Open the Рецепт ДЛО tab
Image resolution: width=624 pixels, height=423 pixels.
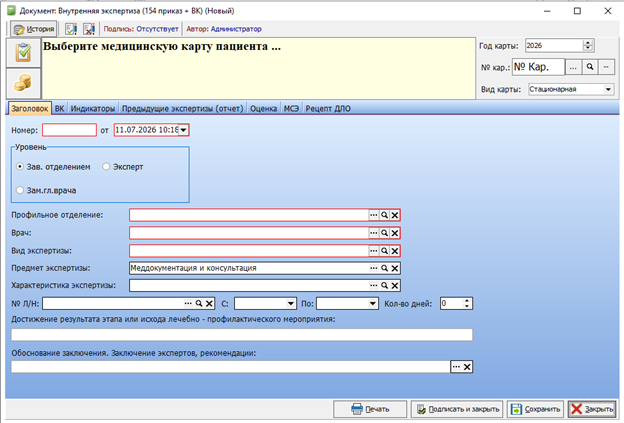pos(328,108)
